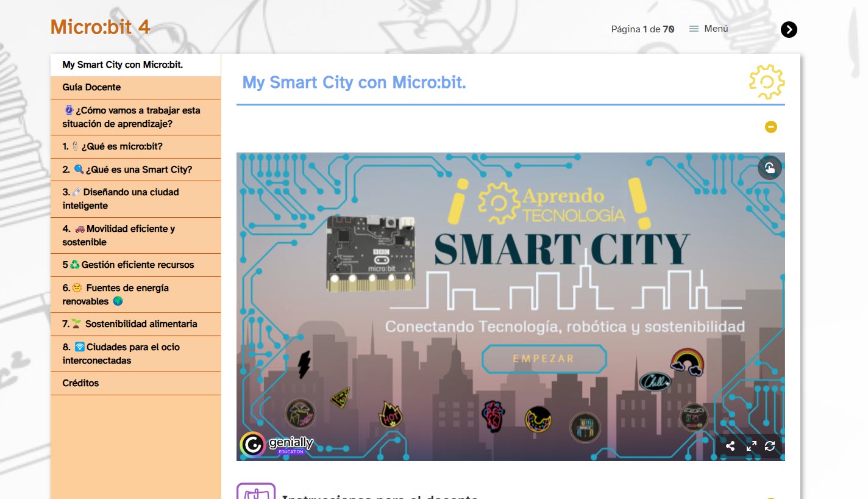Viewport: 868px width, 499px height.
Task: Toggle the Menú sidebar
Action: pyautogui.click(x=708, y=29)
